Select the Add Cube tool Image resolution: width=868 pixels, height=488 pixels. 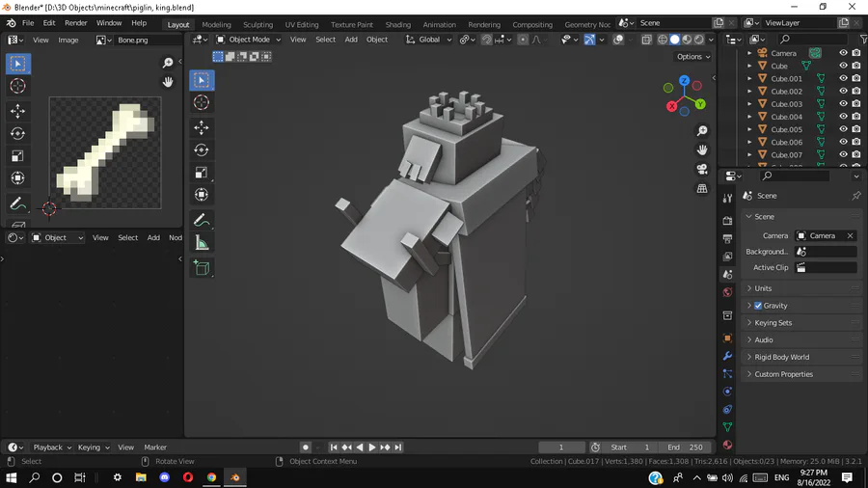coord(202,268)
